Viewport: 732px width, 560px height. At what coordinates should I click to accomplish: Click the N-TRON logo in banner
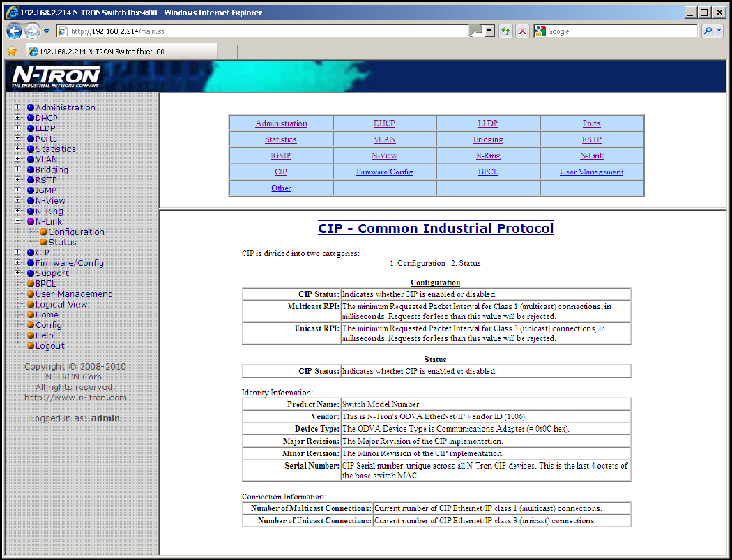56,76
